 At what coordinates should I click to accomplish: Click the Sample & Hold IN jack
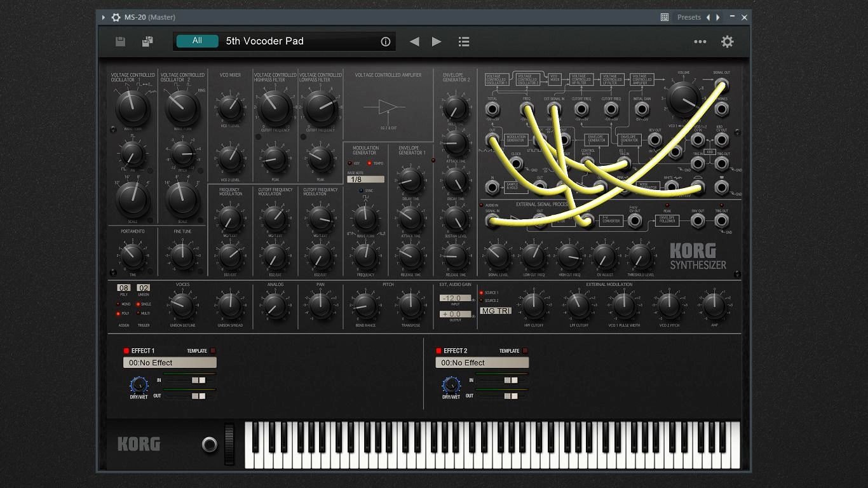click(x=492, y=187)
